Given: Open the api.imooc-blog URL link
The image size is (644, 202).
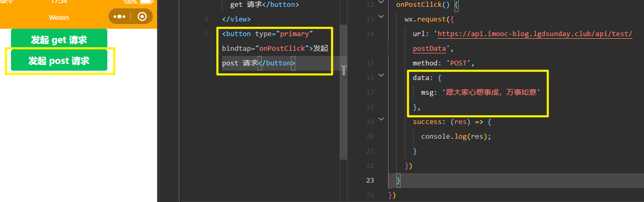Looking at the screenshot, I should 535,34.
